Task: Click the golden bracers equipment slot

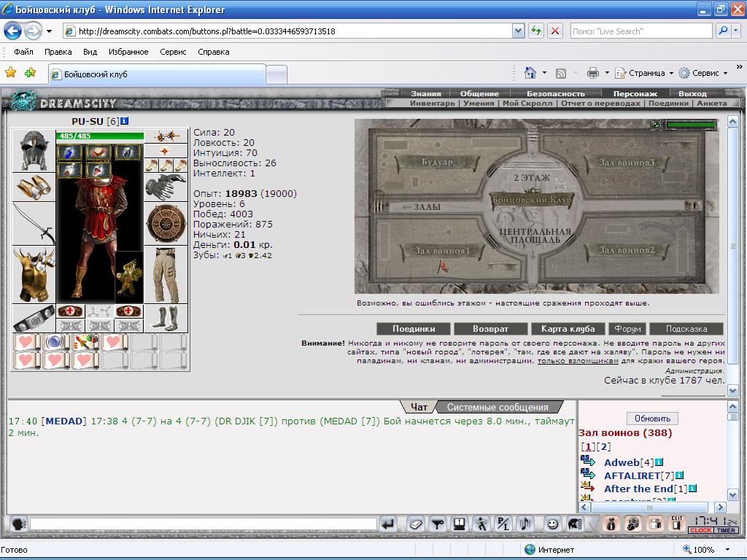Action: [x=34, y=187]
